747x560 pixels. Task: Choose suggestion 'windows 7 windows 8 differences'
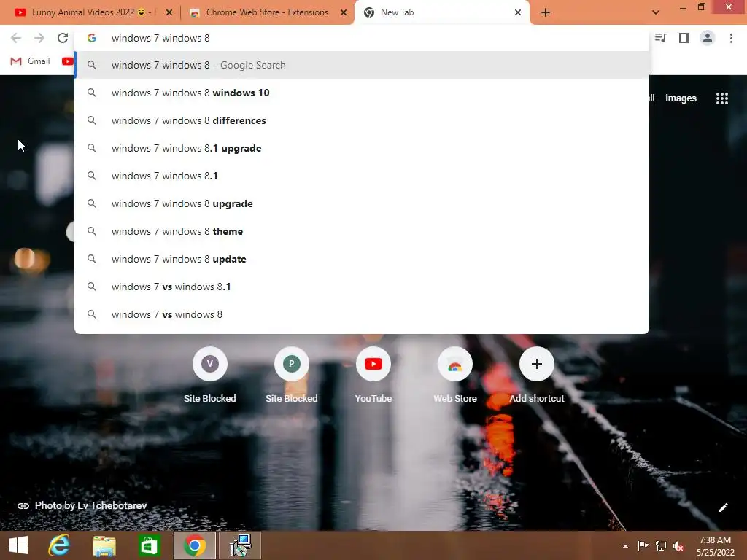[362, 120]
